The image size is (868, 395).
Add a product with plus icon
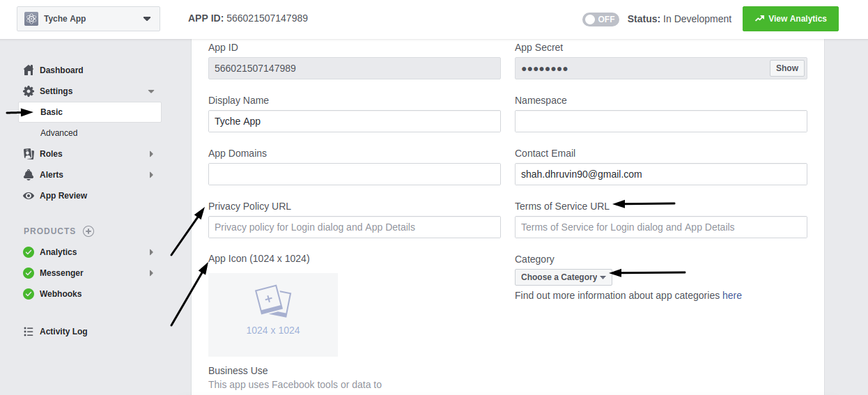coord(88,231)
